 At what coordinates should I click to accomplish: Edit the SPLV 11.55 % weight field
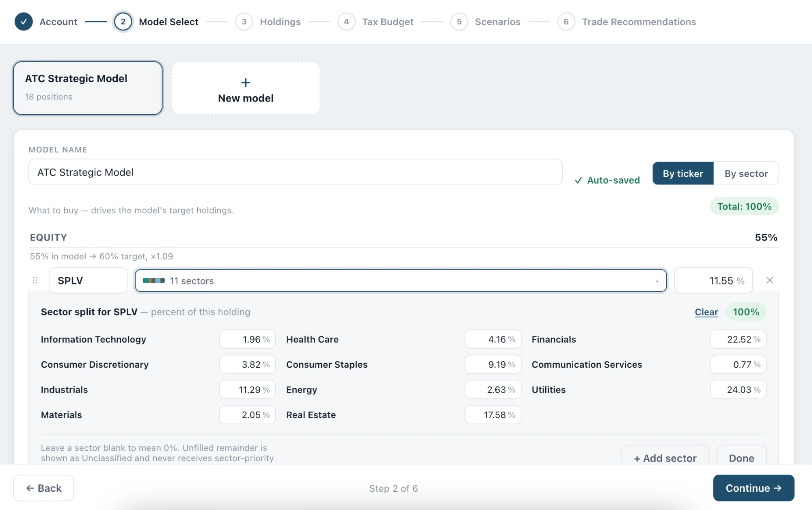tap(713, 280)
